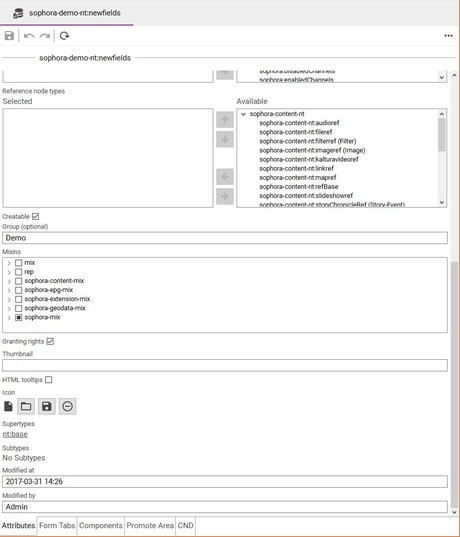This screenshot has height=537, width=460.
Task: Expand the sophora-geodata-mix tree node
Action: [x=9, y=309]
